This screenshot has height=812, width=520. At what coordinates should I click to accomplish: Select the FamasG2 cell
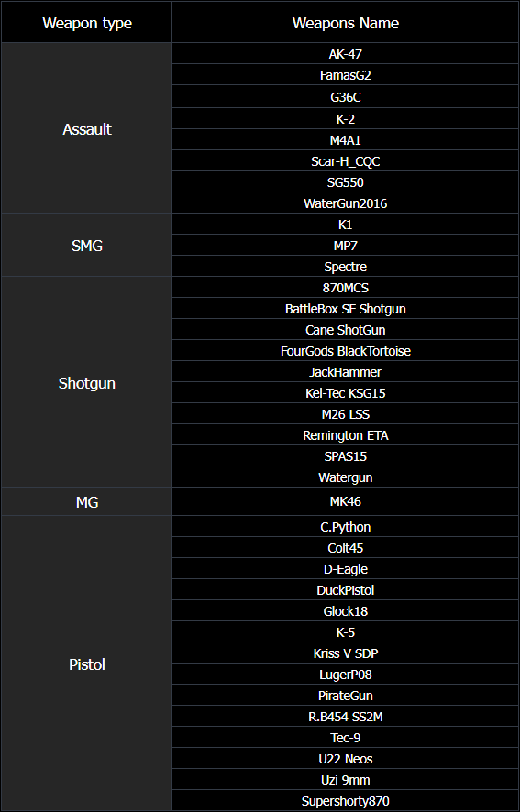point(345,75)
